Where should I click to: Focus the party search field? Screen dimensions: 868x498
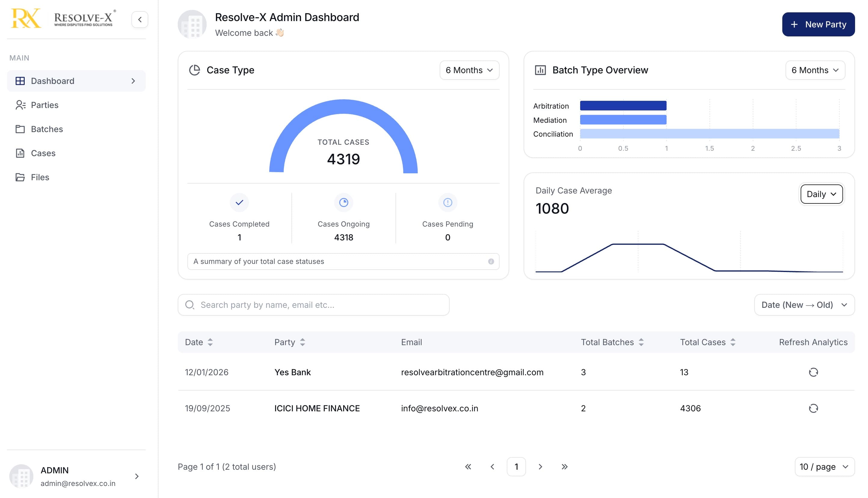pos(313,305)
